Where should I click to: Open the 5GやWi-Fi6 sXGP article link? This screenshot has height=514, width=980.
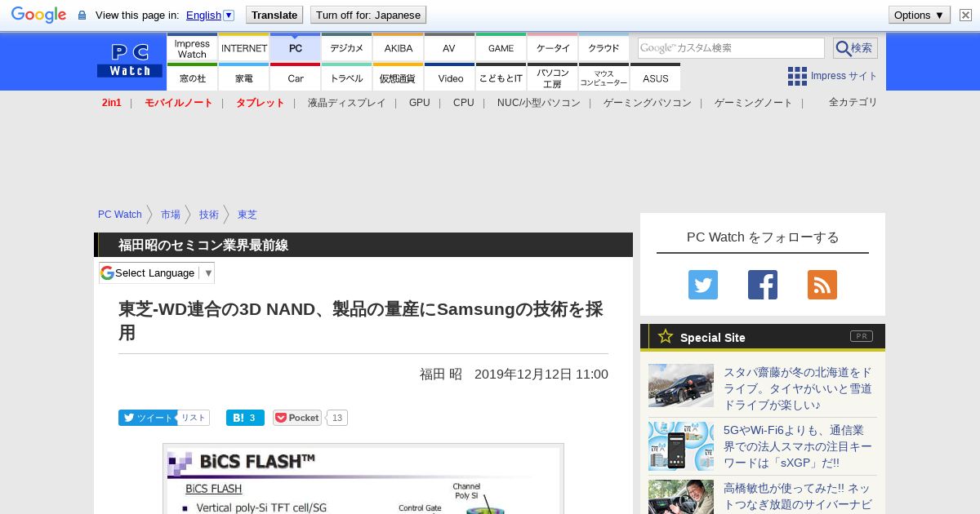(x=798, y=446)
